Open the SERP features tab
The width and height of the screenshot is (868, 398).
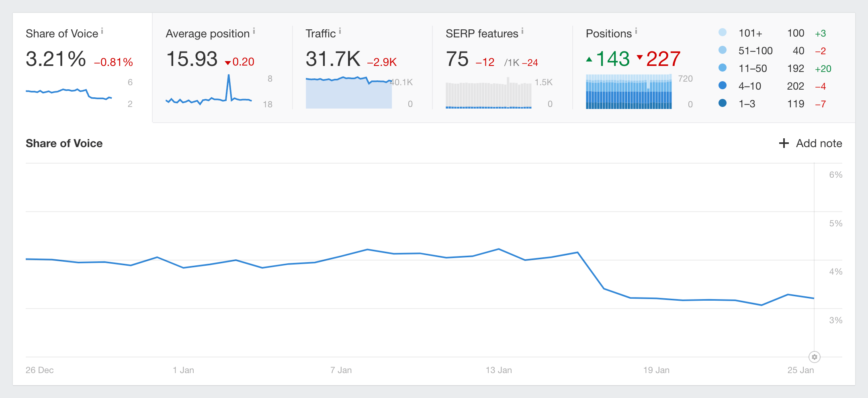(x=502, y=67)
